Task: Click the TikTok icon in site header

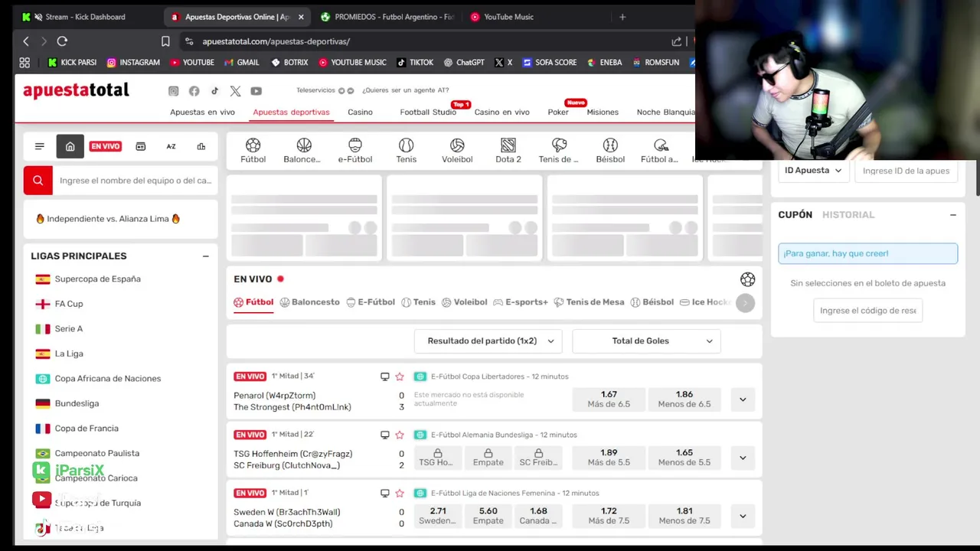Action: point(214,91)
